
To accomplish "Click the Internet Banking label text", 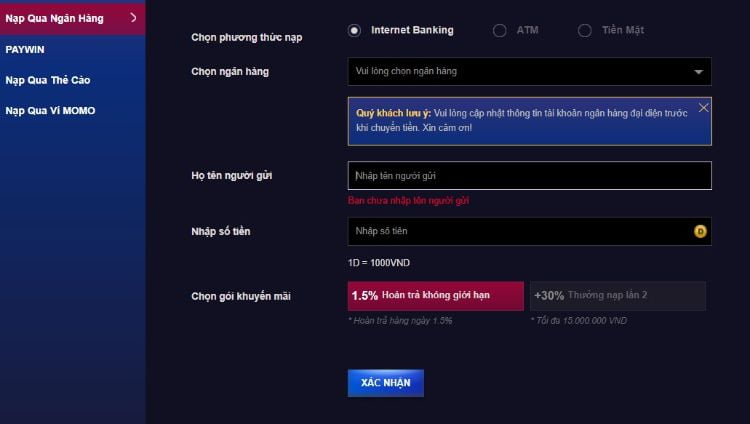I will point(412,30).
